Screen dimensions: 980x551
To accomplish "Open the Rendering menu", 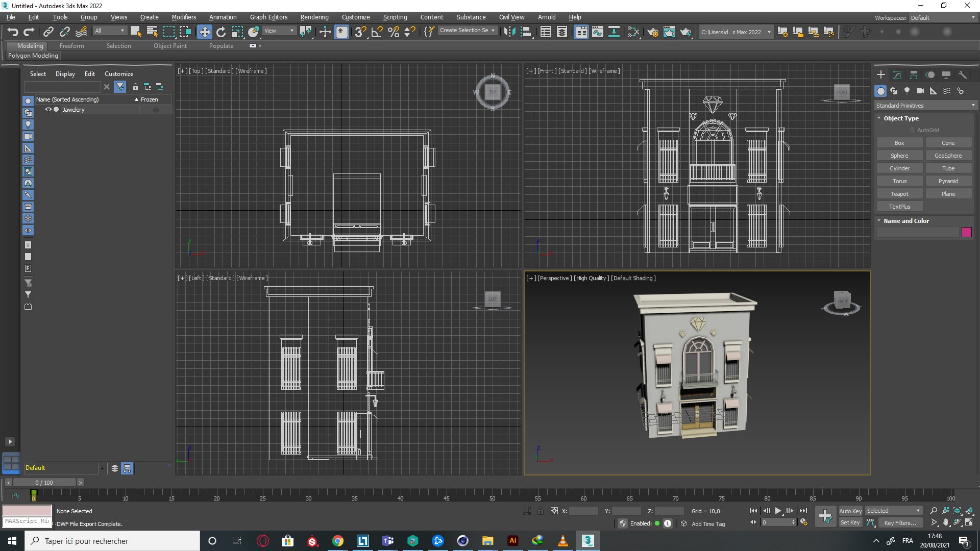I will [314, 17].
